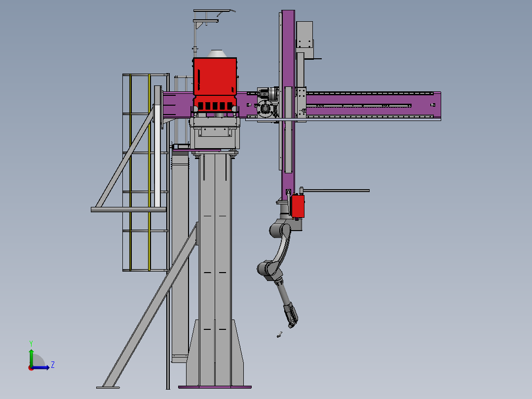532x399 pixels.
Task: Select the purple base plate under the column
Action: click(215, 387)
